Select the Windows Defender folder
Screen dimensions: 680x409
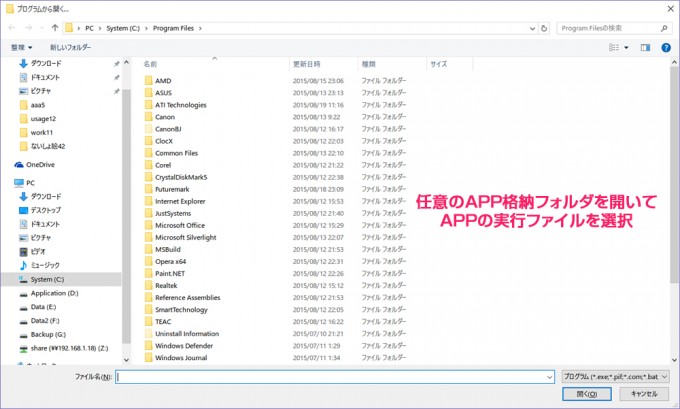pyautogui.click(x=184, y=346)
